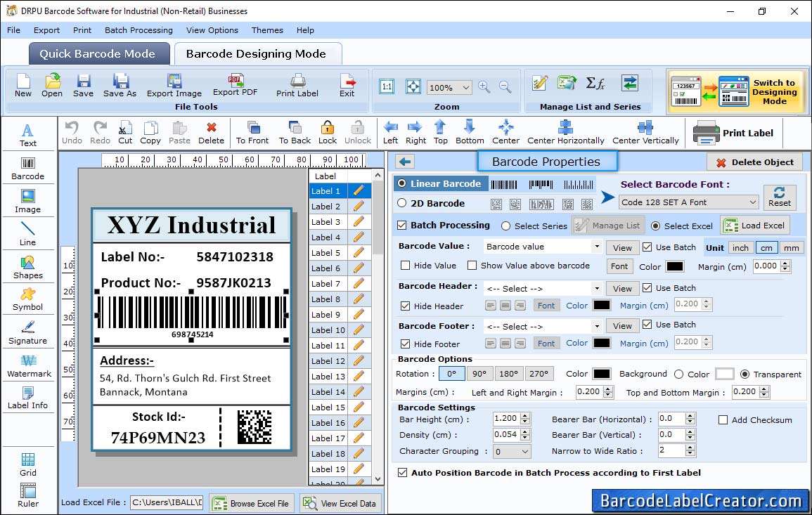Image resolution: width=812 pixels, height=515 pixels.
Task: Open the Character Grouping dropdown
Action: coord(512,451)
